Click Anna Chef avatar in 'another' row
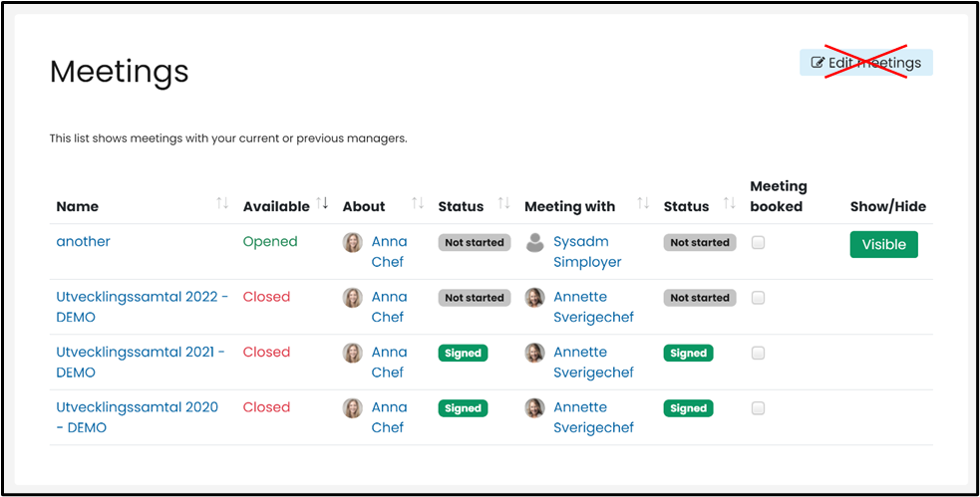 point(353,242)
